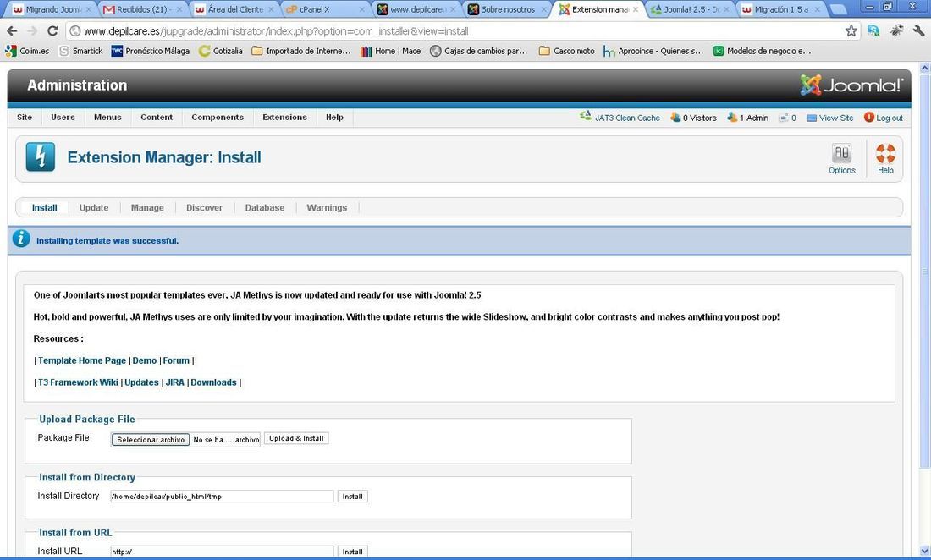The width and height of the screenshot is (931, 560).
Task: Open the Help lifebuoy icon
Action: point(885,159)
